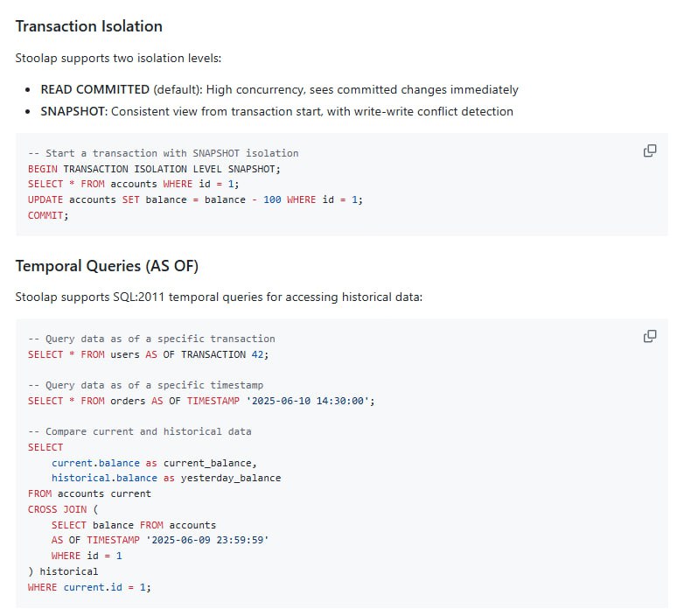Viewport: 684px width, 616px height.
Task: Click the BEGIN TRANSACTION ISOLATION LEVEL line
Action: tap(154, 168)
